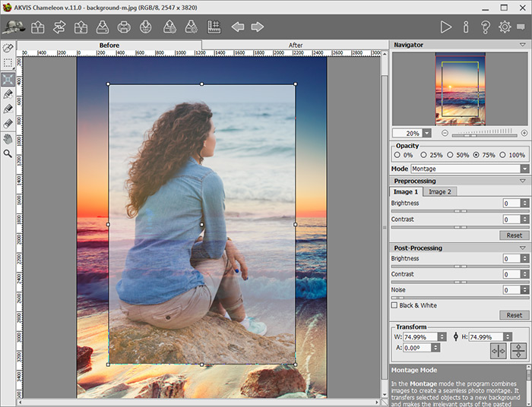The width and height of the screenshot is (532, 407).
Task: Switch to the After tab
Action: point(296,45)
